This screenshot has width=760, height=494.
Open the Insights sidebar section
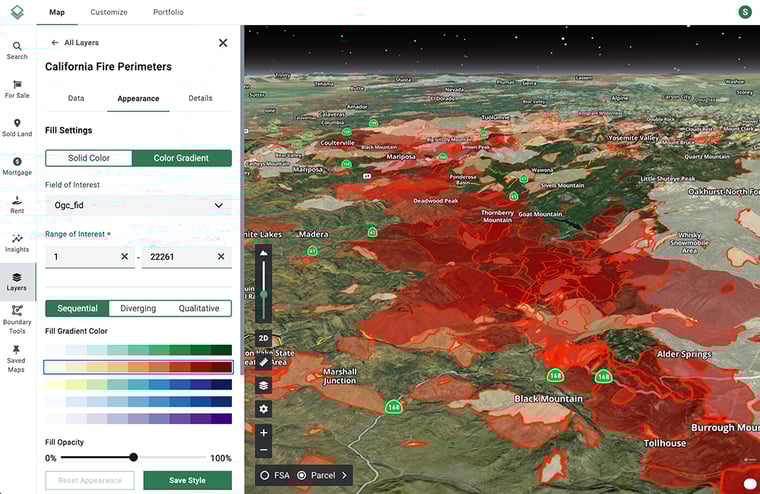coord(17,243)
